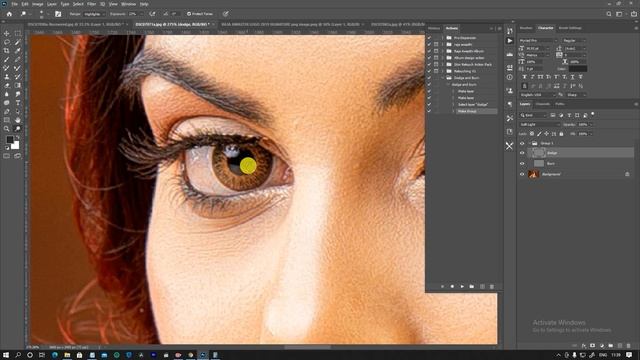Hide the Burn layer
Viewport: 640px width, 360px height.
[522, 164]
